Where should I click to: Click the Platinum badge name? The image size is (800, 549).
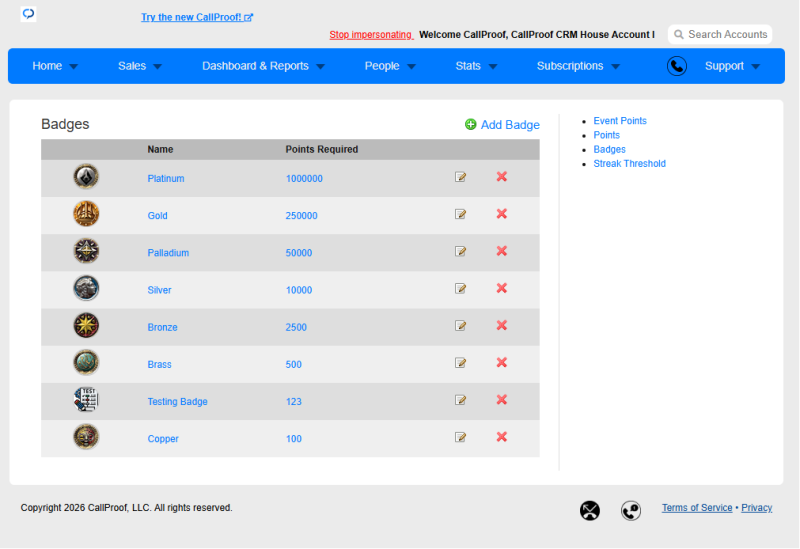coord(166,179)
